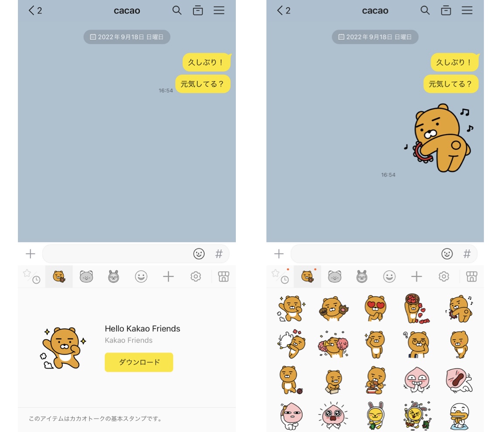504x432 pixels.
Task: Select the smiley emoji tab in left panel
Action: pyautogui.click(x=141, y=276)
